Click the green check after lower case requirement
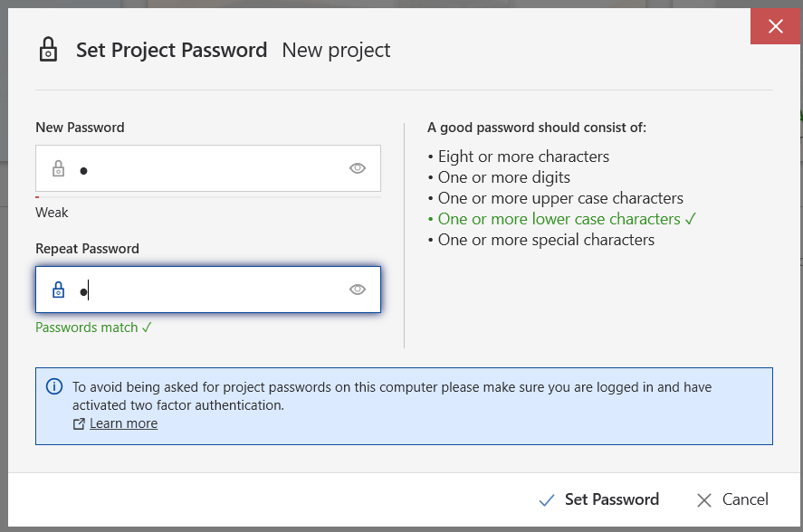The height and width of the screenshot is (532, 803). coord(691,219)
